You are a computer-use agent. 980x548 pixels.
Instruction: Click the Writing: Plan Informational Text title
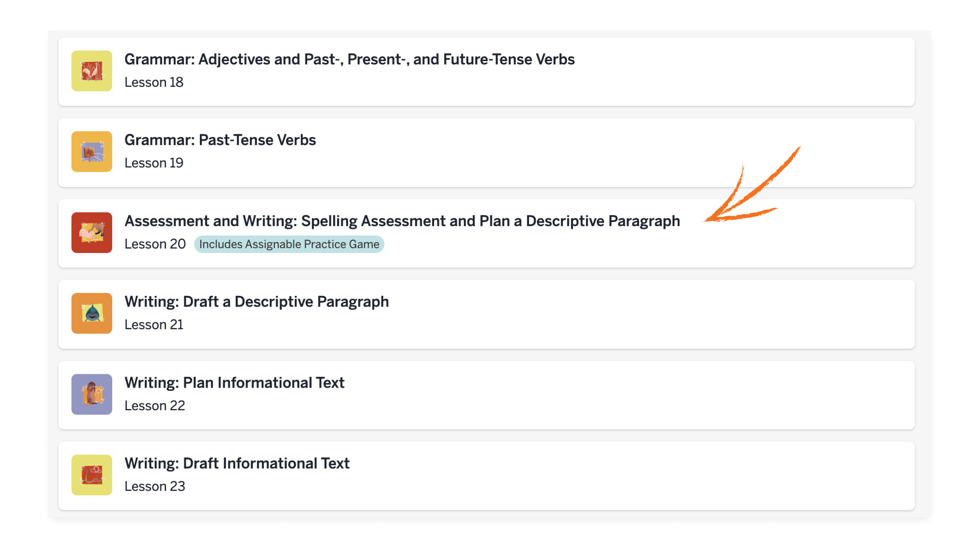(x=235, y=383)
